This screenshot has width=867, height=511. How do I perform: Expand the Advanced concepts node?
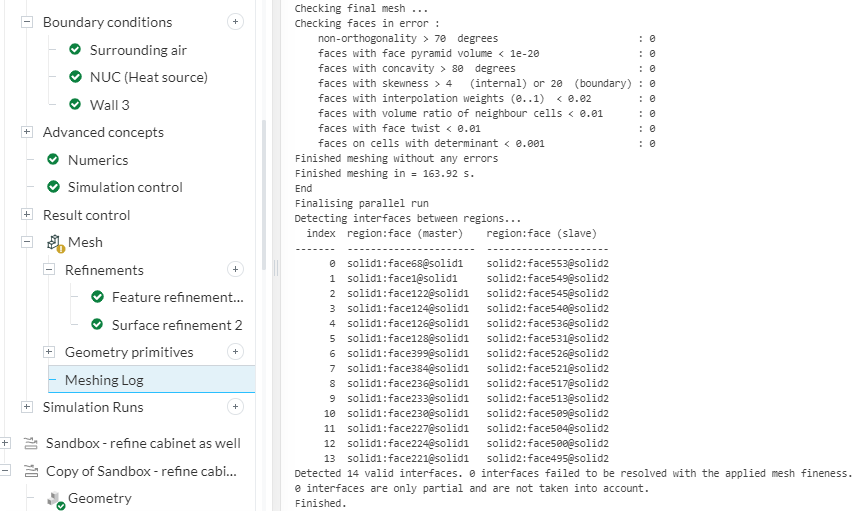point(26,132)
